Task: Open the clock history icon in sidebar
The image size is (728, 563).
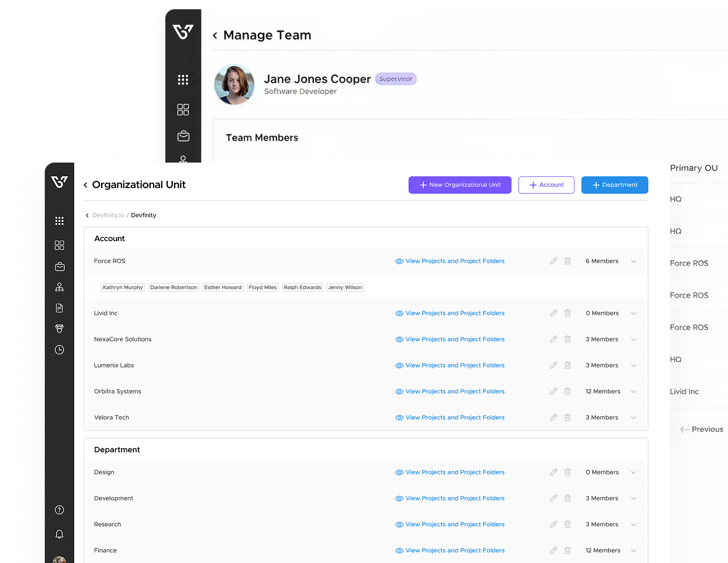Action: [x=59, y=350]
